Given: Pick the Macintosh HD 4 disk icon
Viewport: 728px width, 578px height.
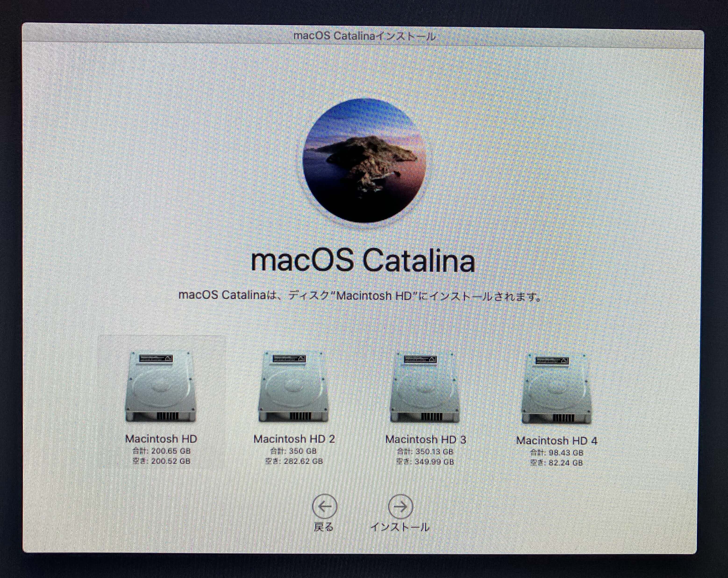Looking at the screenshot, I should click(557, 388).
